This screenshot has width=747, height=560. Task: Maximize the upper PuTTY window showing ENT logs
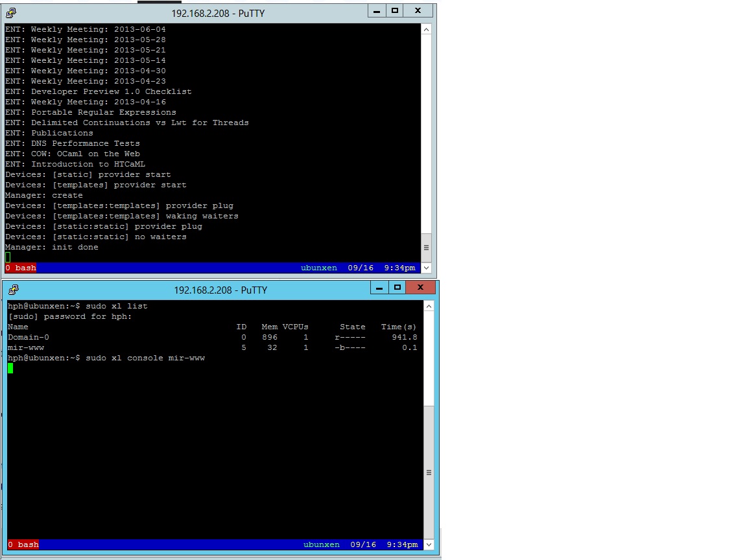(395, 11)
